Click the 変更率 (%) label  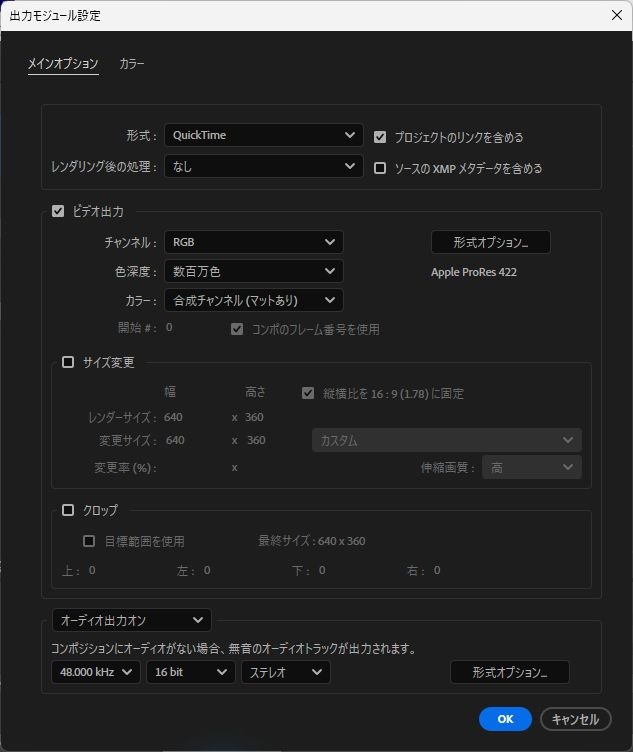coord(125,468)
